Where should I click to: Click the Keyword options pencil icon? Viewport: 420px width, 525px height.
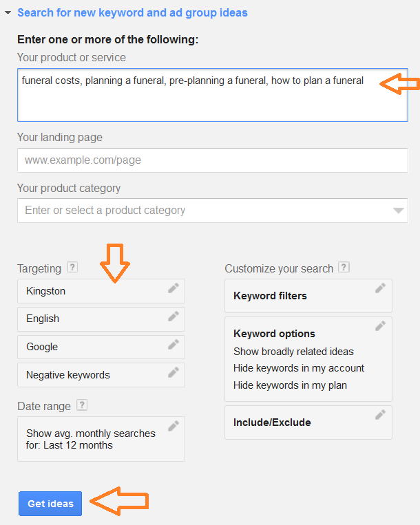point(380,326)
